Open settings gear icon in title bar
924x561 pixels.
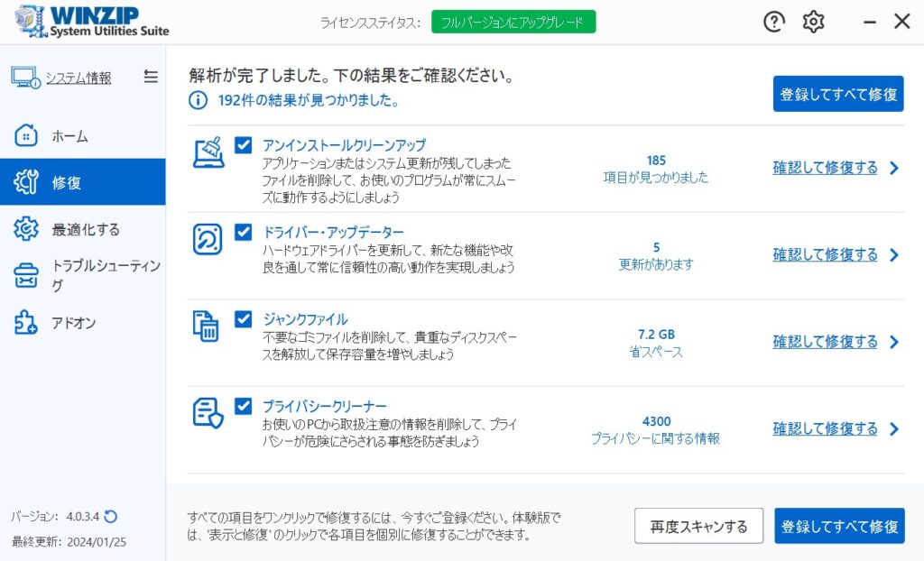tap(813, 22)
